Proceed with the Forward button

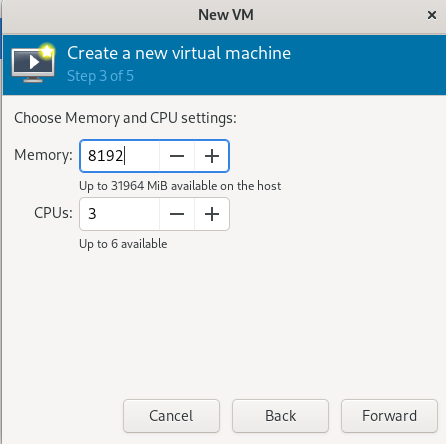389,416
